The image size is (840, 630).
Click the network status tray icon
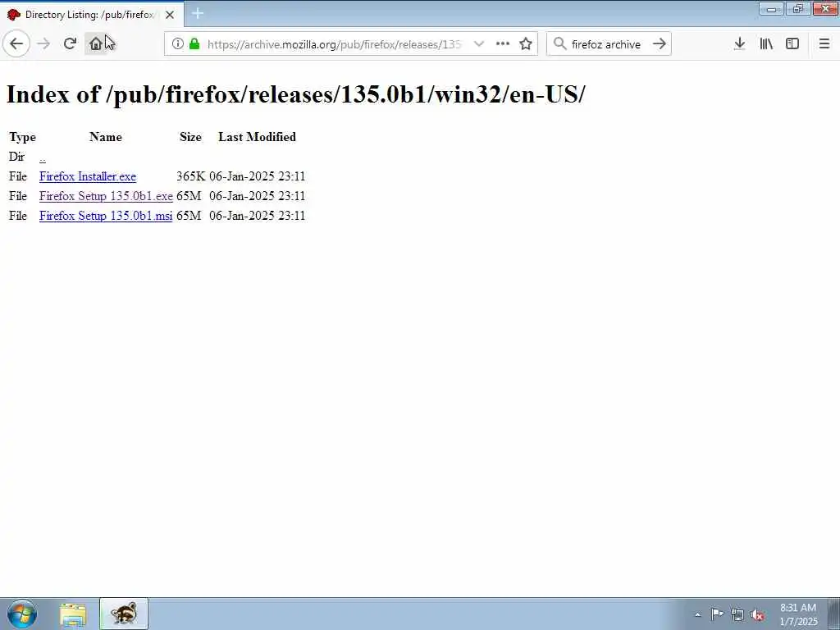tap(737, 614)
